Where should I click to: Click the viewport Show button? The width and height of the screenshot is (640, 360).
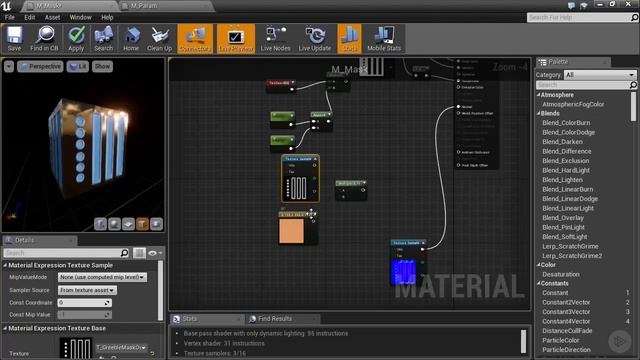(x=102, y=67)
